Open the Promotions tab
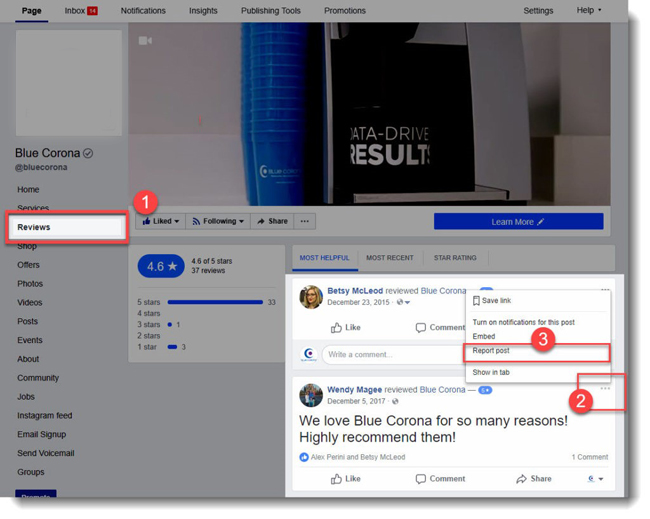Screen dimensions: 650x519 pyautogui.click(x=345, y=11)
